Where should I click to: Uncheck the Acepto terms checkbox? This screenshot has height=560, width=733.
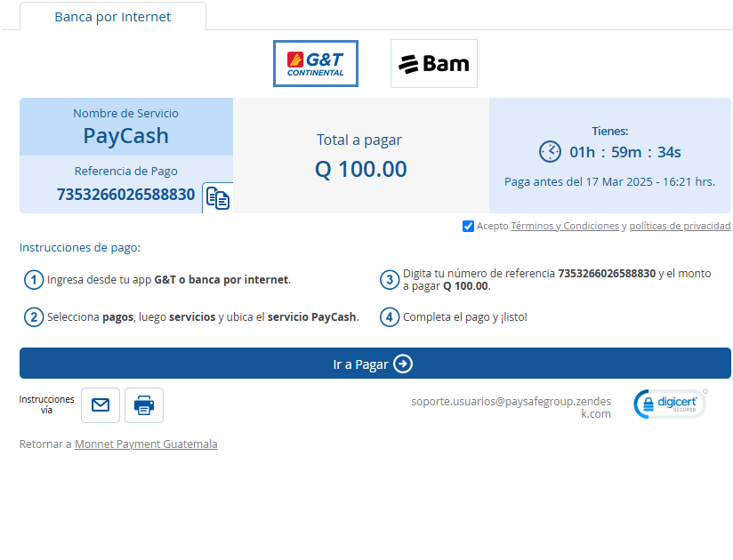click(468, 226)
